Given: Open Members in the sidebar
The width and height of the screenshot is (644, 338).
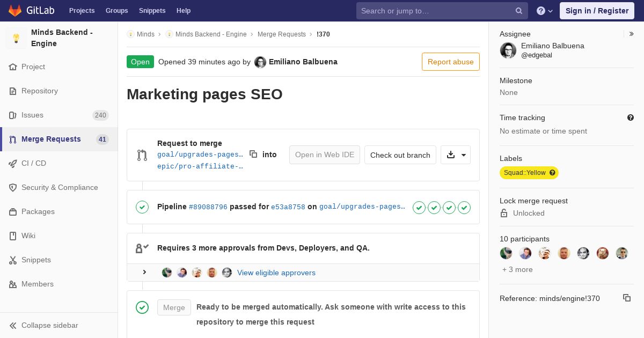Looking at the screenshot, I should (x=59, y=284).
